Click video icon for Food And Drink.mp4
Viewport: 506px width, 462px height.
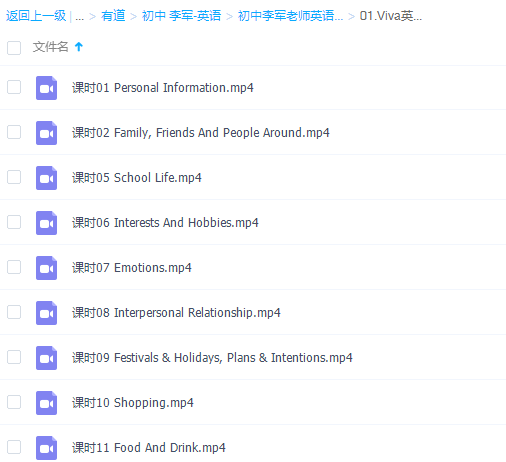tap(46, 448)
